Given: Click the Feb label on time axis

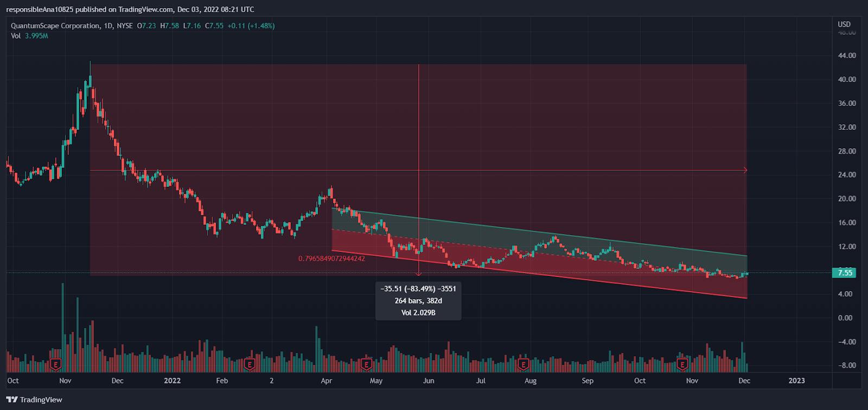Looking at the screenshot, I should coord(222,381).
